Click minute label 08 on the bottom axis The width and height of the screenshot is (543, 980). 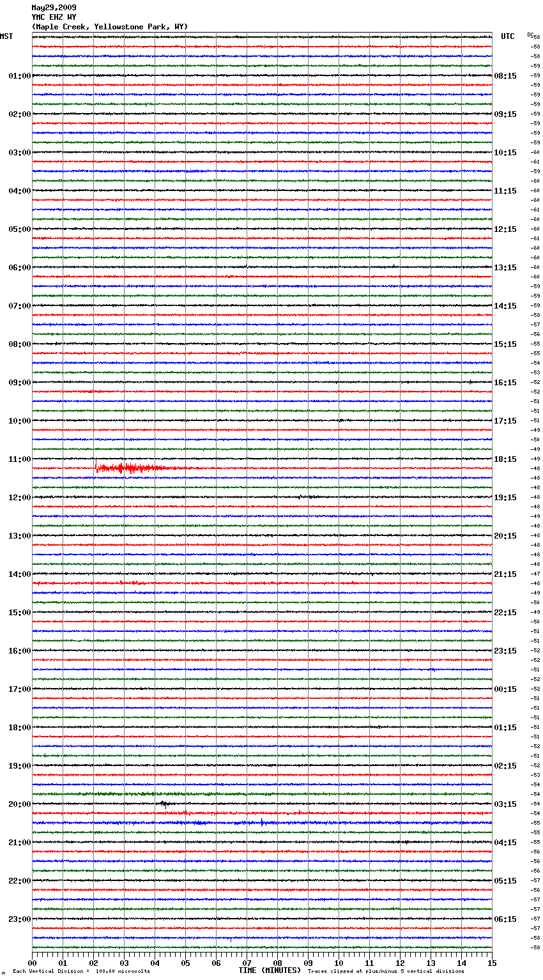click(x=277, y=963)
